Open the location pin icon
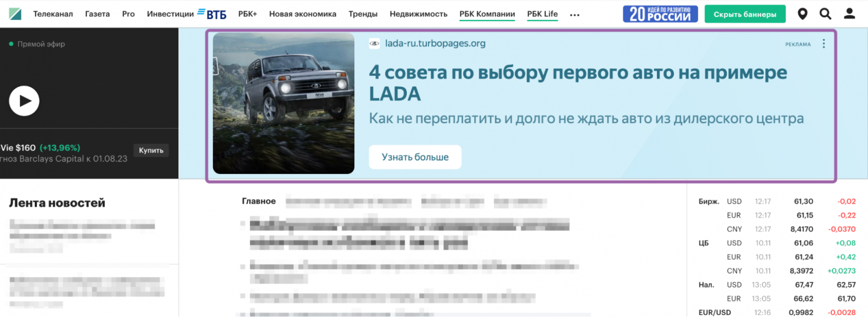The width and height of the screenshot is (868, 317). pos(802,14)
